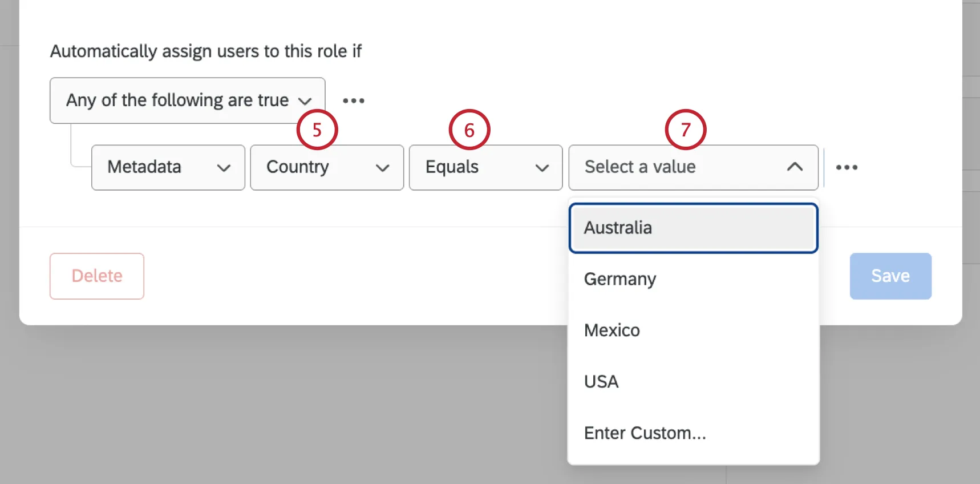
Task: Click the highlighted Australia option box
Action: point(693,228)
